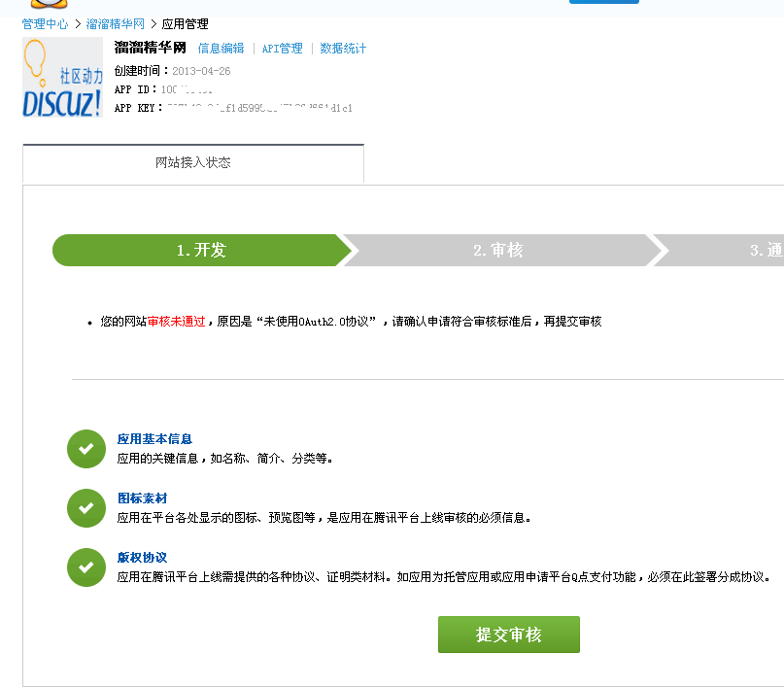The height and width of the screenshot is (687, 784).
Task: Click the 应用管理 breadcrumb text
Action: [x=185, y=24]
